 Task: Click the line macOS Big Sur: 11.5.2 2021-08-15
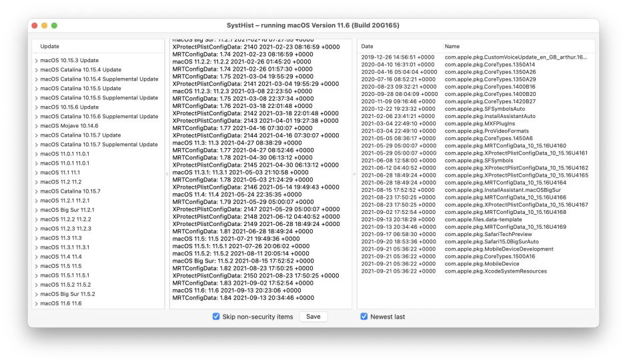coord(243,261)
